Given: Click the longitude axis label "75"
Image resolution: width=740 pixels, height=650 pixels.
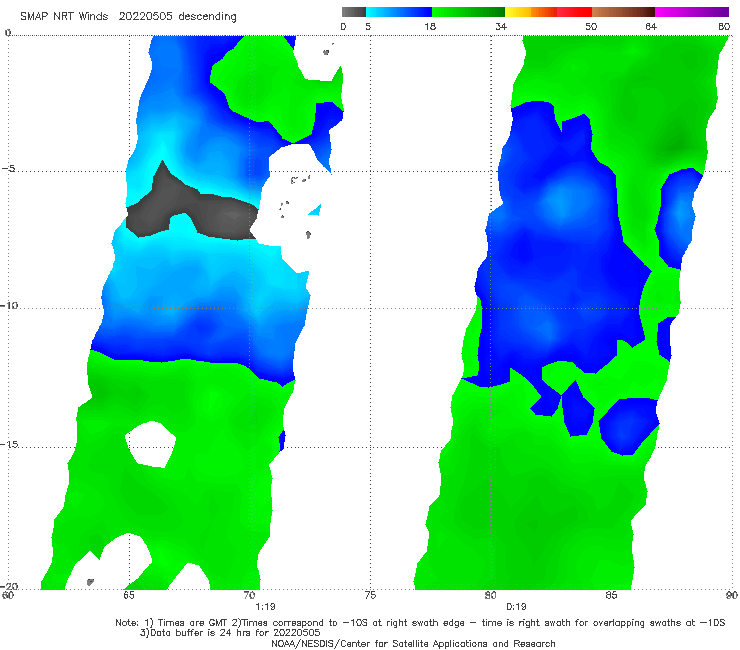Looking at the screenshot, I should 370,595.
